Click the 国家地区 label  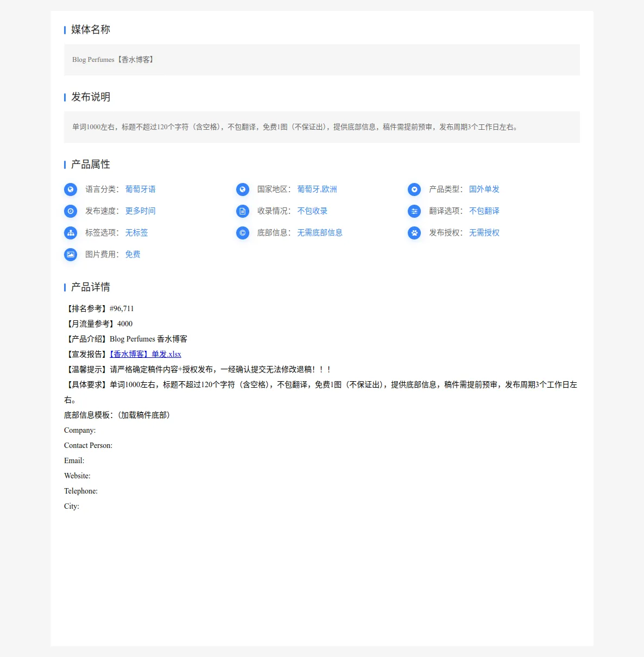pyautogui.click(x=274, y=189)
